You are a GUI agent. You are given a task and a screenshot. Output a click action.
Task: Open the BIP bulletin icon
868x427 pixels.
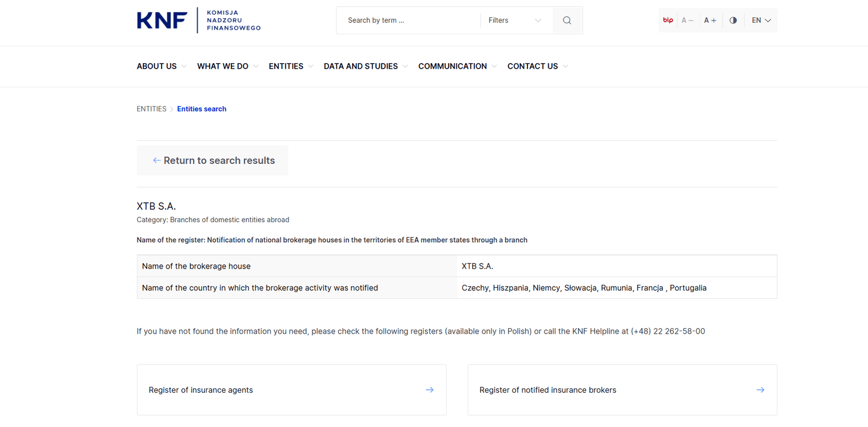(668, 20)
